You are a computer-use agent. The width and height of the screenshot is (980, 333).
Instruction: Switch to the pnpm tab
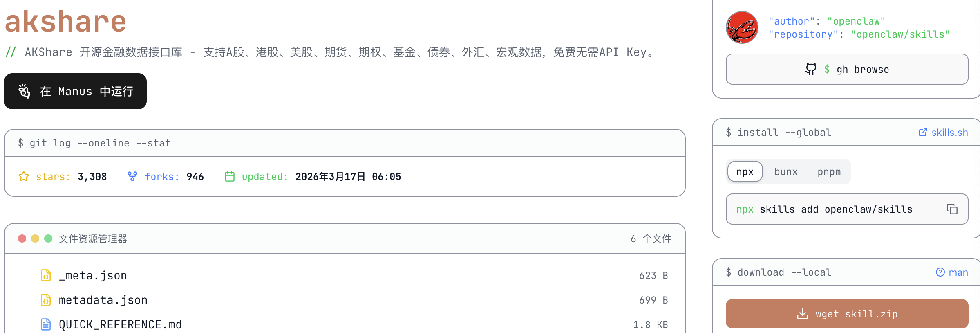click(829, 172)
